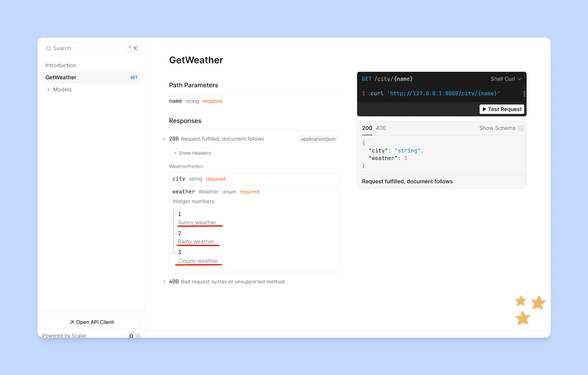The width and height of the screenshot is (588, 375).
Task: Click the search magnifier icon
Action: point(49,48)
